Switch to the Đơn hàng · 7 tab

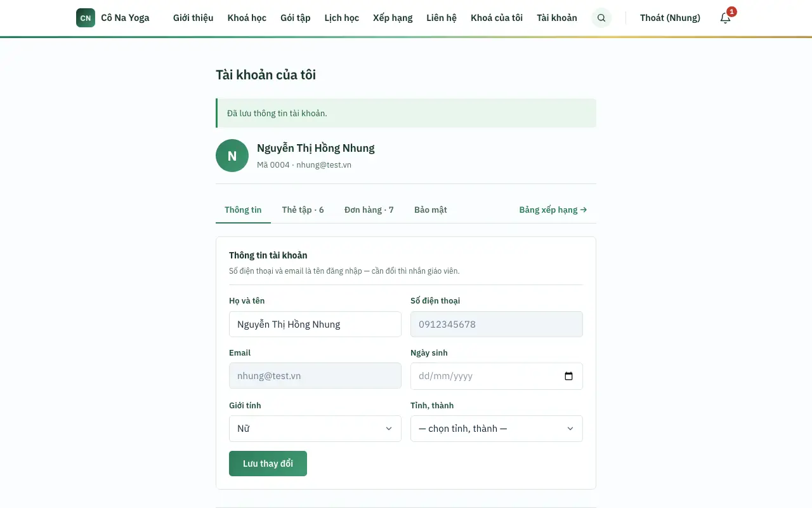369,210
